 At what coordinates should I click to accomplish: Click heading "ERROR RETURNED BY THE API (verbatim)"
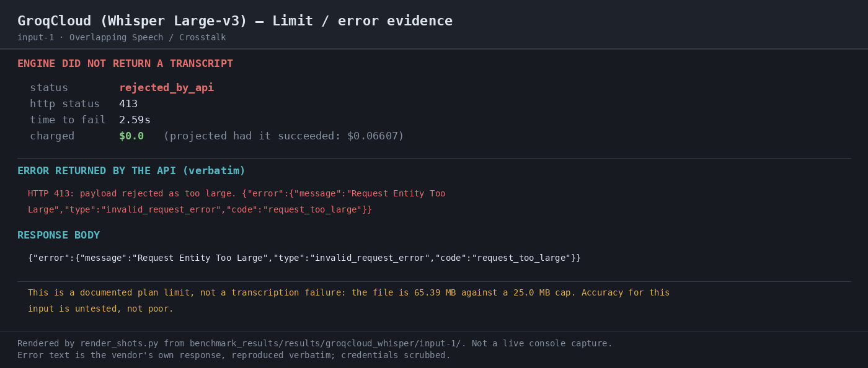pyautogui.click(x=131, y=171)
